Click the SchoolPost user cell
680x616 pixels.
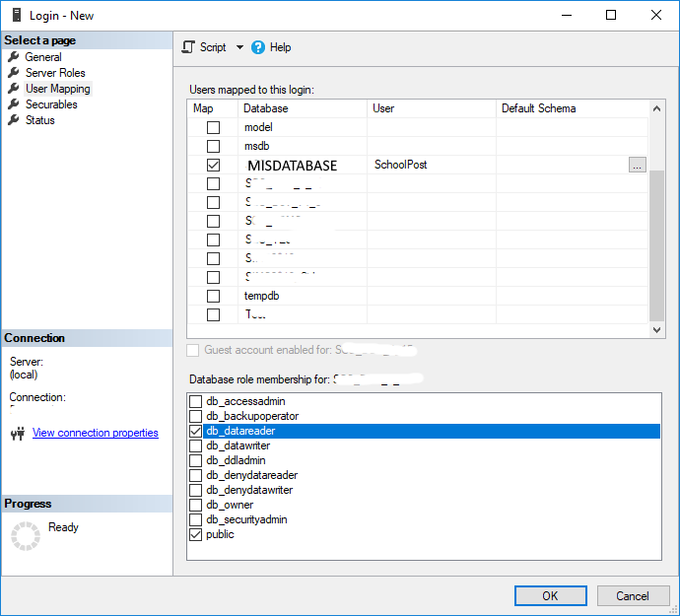(x=432, y=165)
